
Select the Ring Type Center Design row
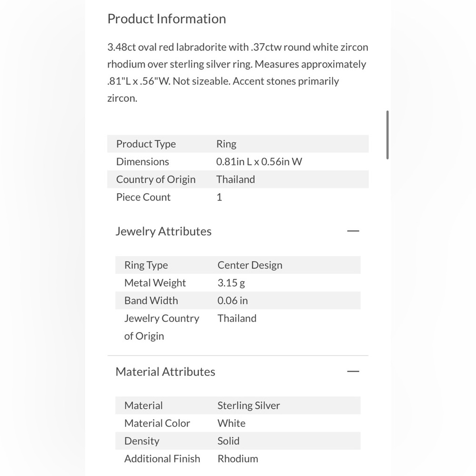[x=238, y=265]
